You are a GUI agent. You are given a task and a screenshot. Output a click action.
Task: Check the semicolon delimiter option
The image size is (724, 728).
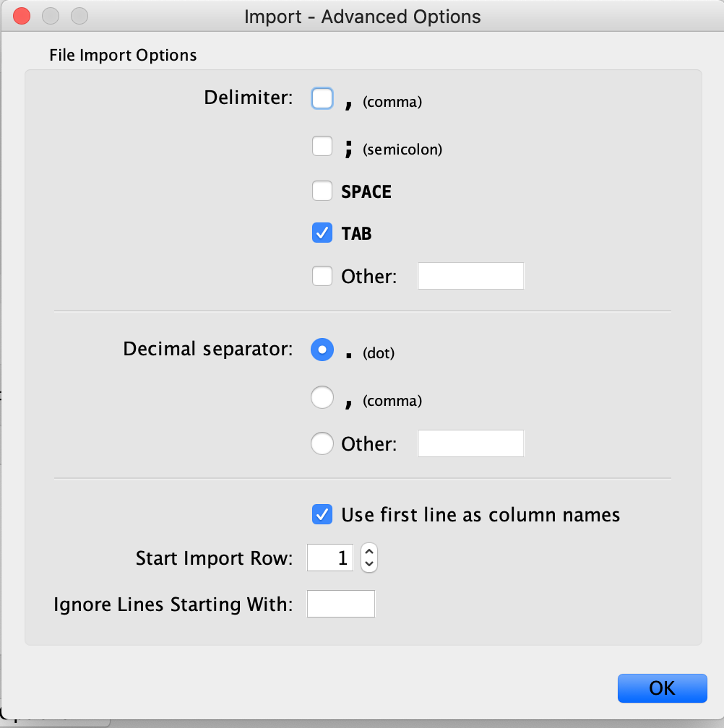[322, 147]
